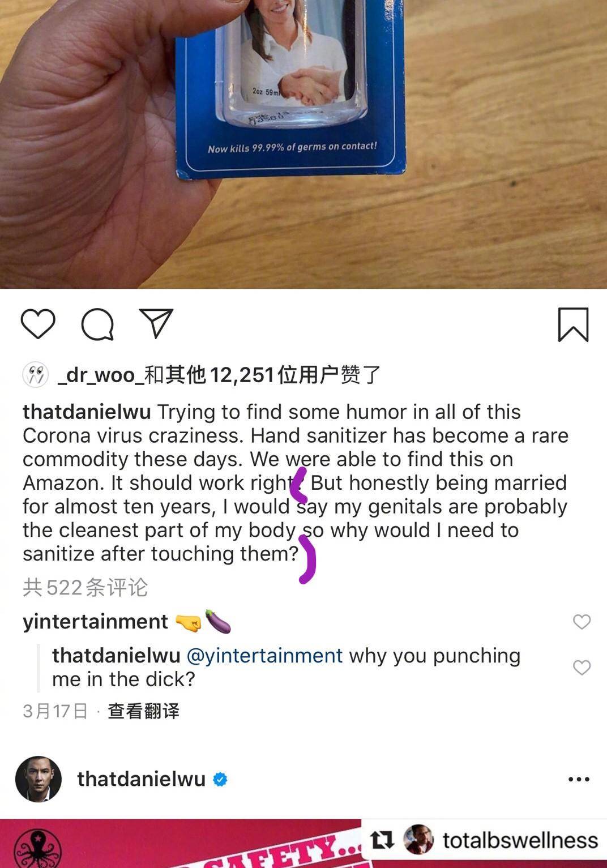Tap the blue verified badge
The image size is (607, 868).
[220, 780]
